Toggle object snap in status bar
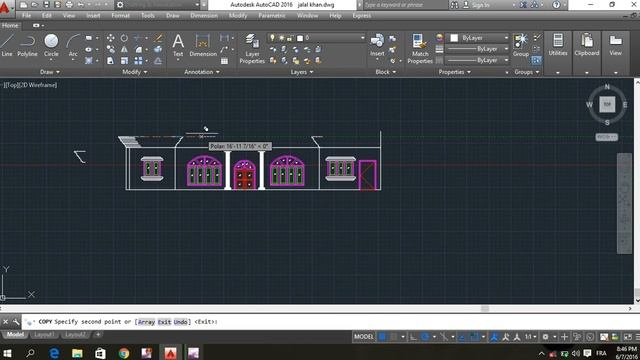640x360 pixels. tap(474, 337)
